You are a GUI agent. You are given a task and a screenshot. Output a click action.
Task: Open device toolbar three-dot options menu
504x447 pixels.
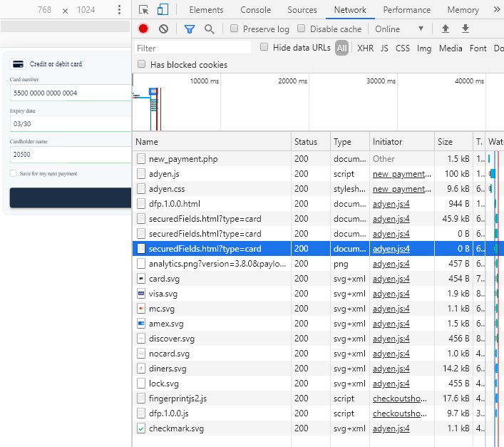tap(119, 10)
